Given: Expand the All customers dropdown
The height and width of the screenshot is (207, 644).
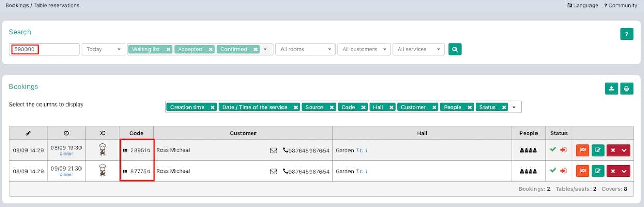Looking at the screenshot, I should pyautogui.click(x=364, y=49).
